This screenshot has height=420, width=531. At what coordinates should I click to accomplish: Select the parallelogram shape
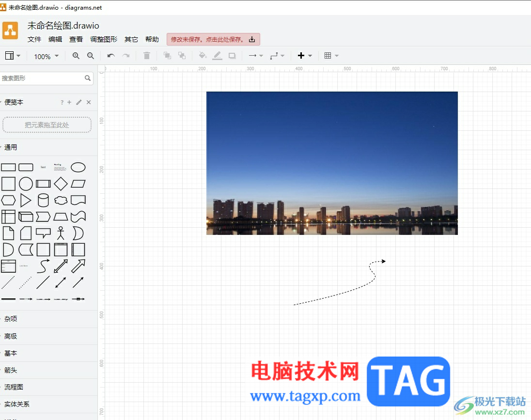click(78, 184)
